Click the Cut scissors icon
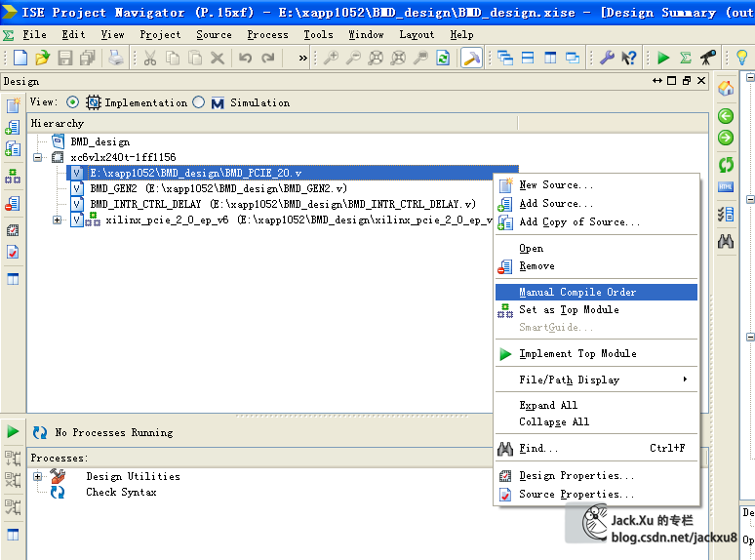The height and width of the screenshot is (560, 755). tap(150, 59)
